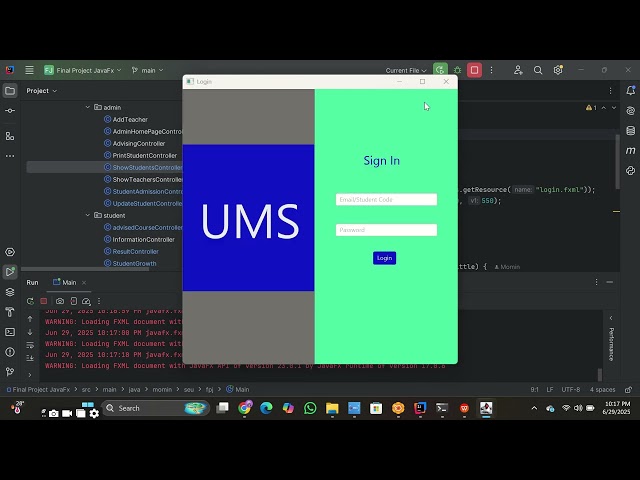Open editor tab options (vertical dots)
Screen dimensions: 640x480
point(610,91)
